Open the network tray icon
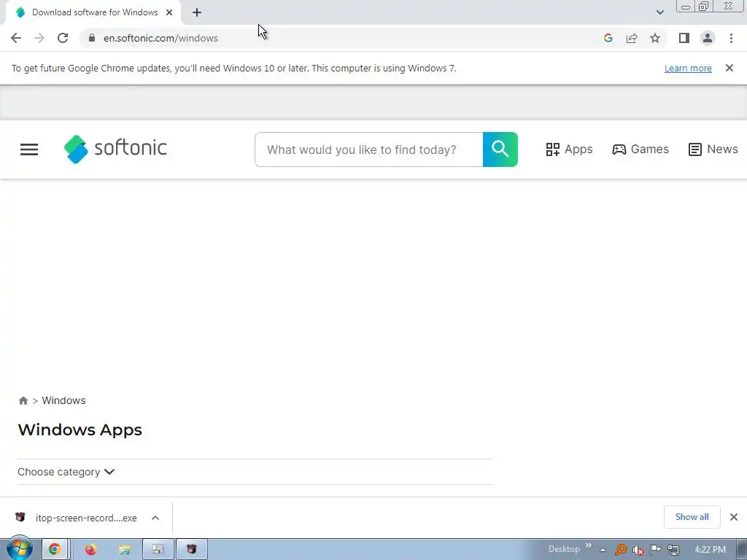This screenshot has width=747, height=560. tap(673, 550)
